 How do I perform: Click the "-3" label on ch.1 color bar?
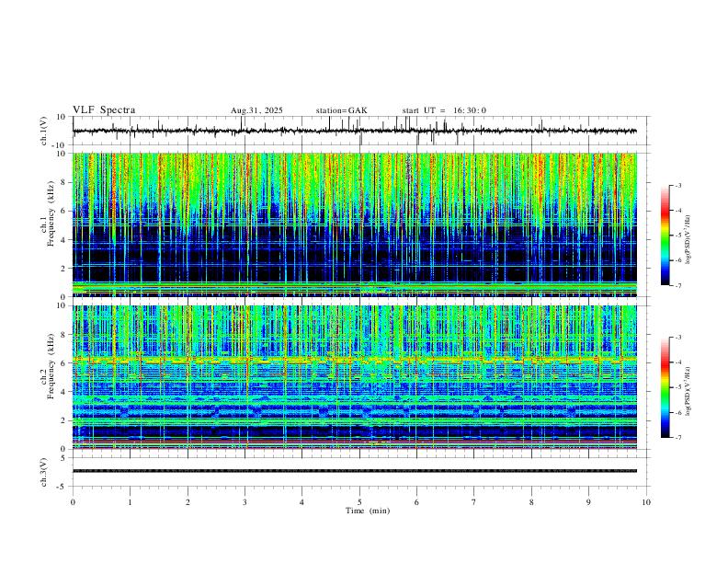[677, 185]
